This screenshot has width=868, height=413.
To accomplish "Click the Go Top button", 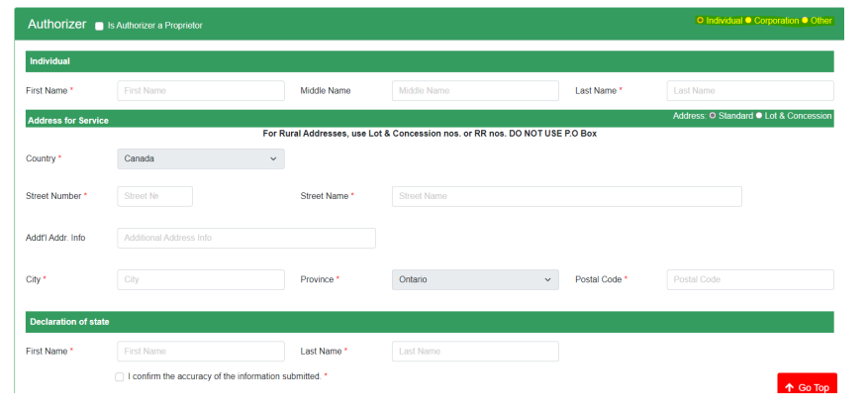I will [807, 383].
